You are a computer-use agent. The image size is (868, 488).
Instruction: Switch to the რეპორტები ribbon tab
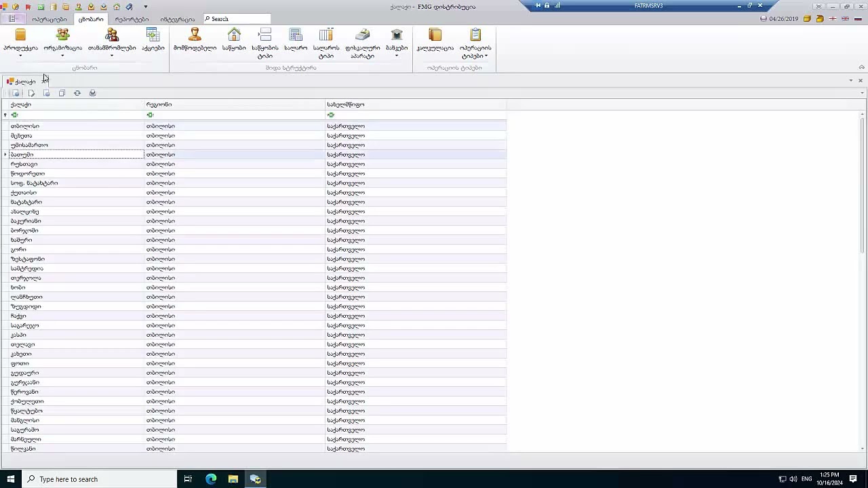point(132,19)
